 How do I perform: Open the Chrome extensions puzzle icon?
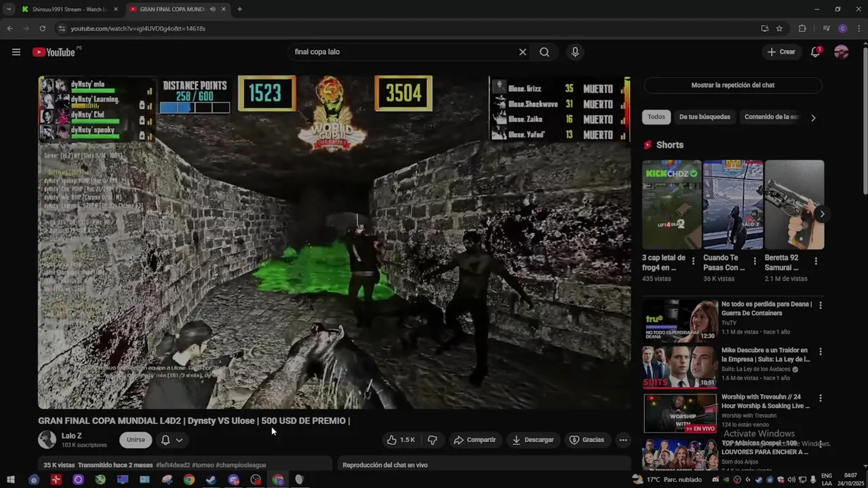click(x=802, y=28)
